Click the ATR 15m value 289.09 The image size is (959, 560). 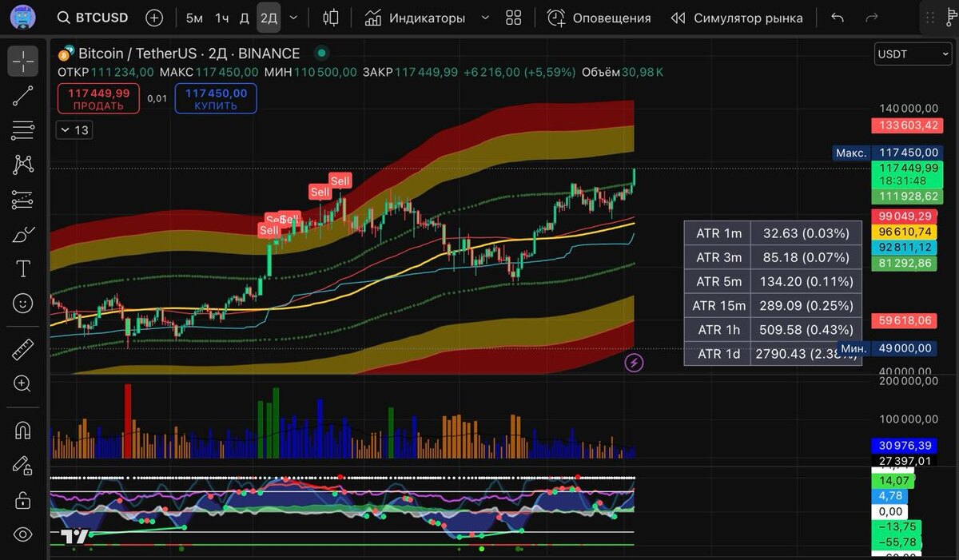806,305
